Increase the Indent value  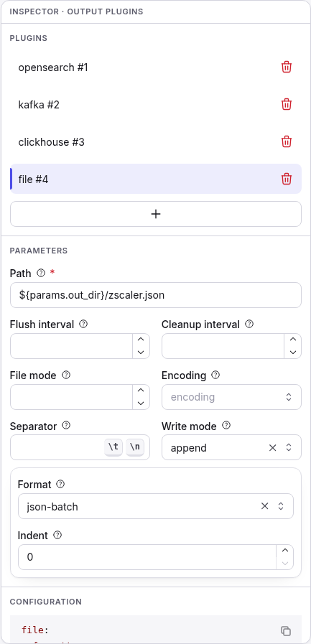(x=285, y=551)
